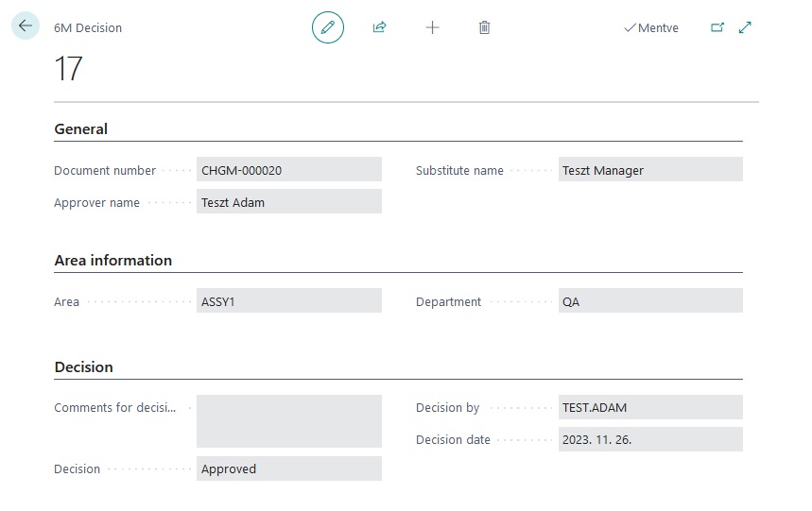Screen dimensions: 812x511
Task: Collapse the Decision section header
Action: pyautogui.click(x=84, y=367)
